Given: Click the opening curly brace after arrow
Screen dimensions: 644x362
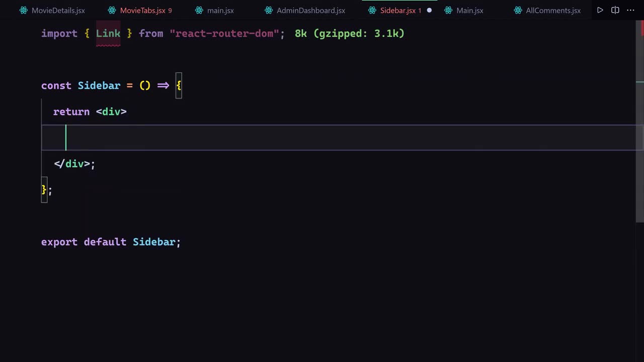Looking at the screenshot, I should [179, 85].
